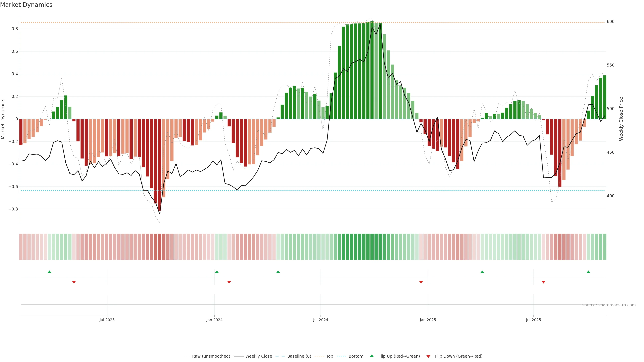Click the Weekly Close Price axis title

click(x=621, y=119)
